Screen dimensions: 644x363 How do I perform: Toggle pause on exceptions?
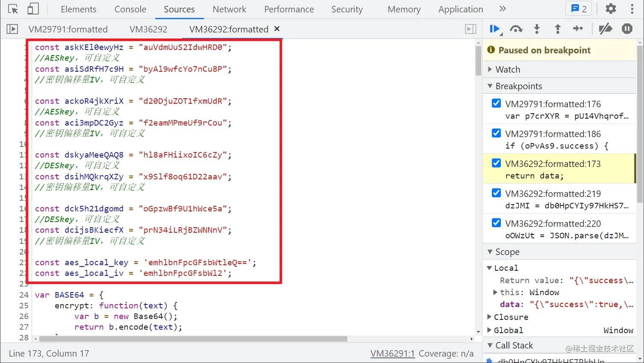pos(627,29)
